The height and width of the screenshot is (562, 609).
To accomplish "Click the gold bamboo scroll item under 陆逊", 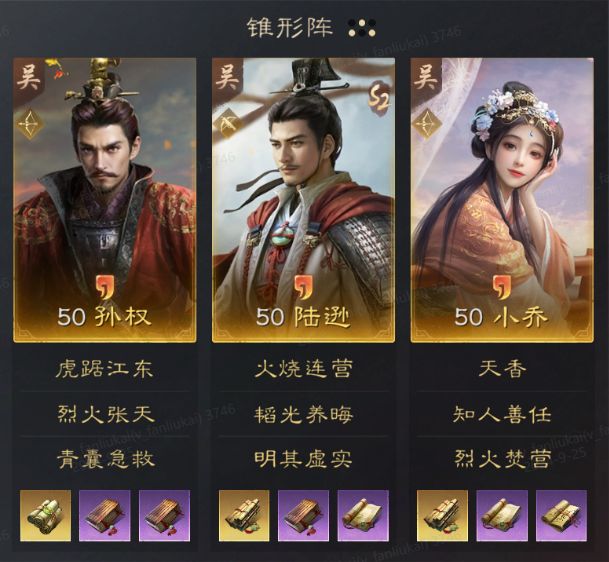I will coord(244,515).
